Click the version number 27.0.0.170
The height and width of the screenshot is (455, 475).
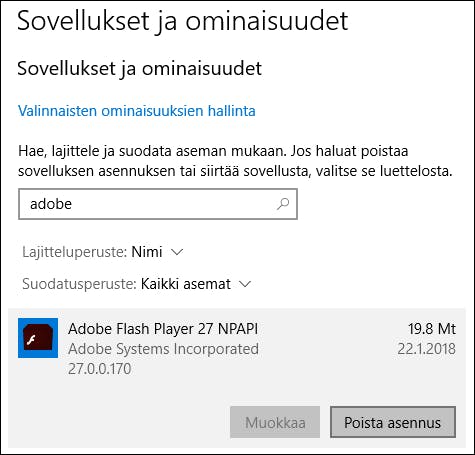pos(100,369)
